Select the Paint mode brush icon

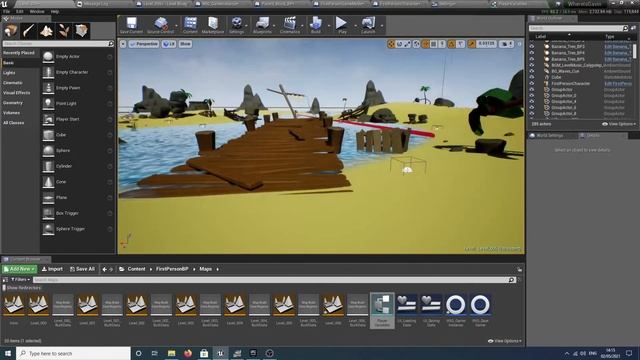click(x=29, y=31)
